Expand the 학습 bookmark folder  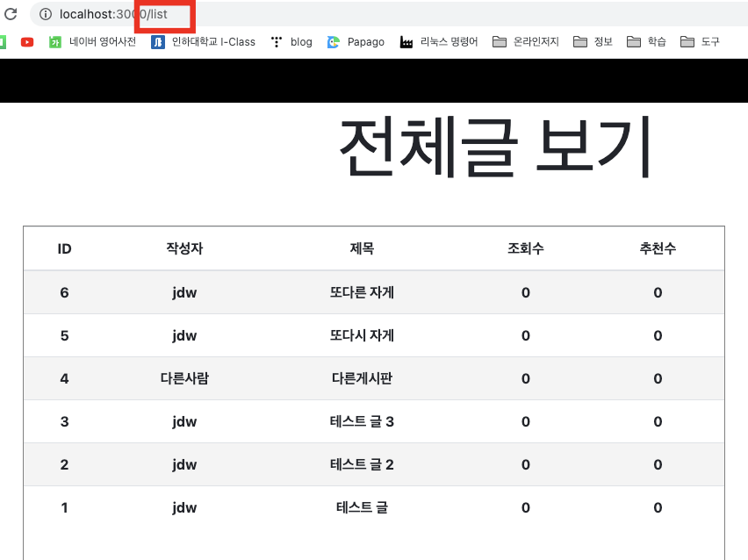646,42
